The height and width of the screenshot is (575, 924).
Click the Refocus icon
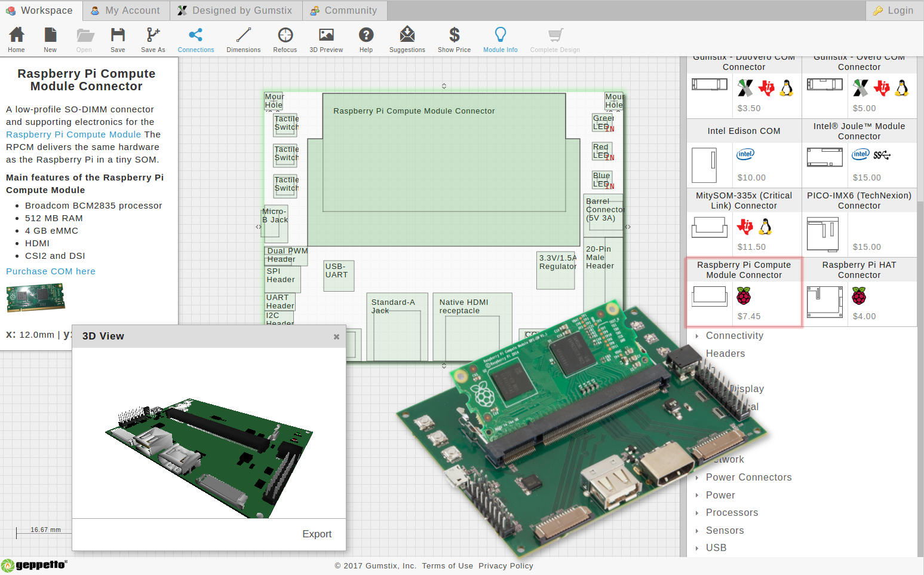[x=285, y=40]
